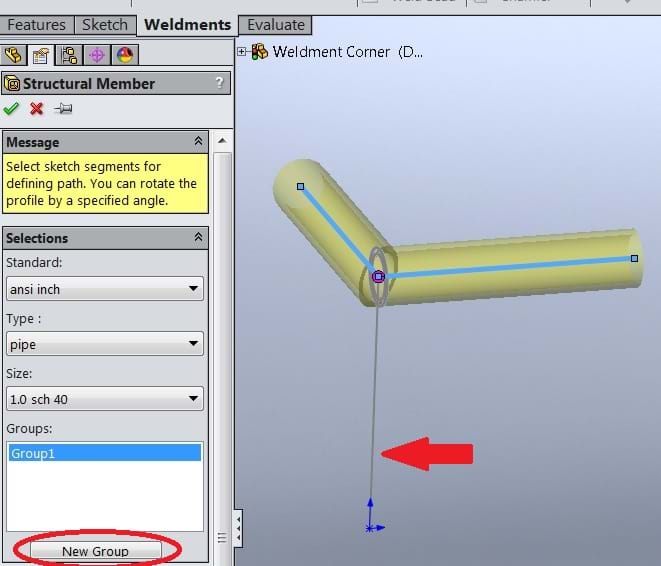Open the Standard dropdown showing ansi inch
The image size is (661, 566).
(x=104, y=290)
